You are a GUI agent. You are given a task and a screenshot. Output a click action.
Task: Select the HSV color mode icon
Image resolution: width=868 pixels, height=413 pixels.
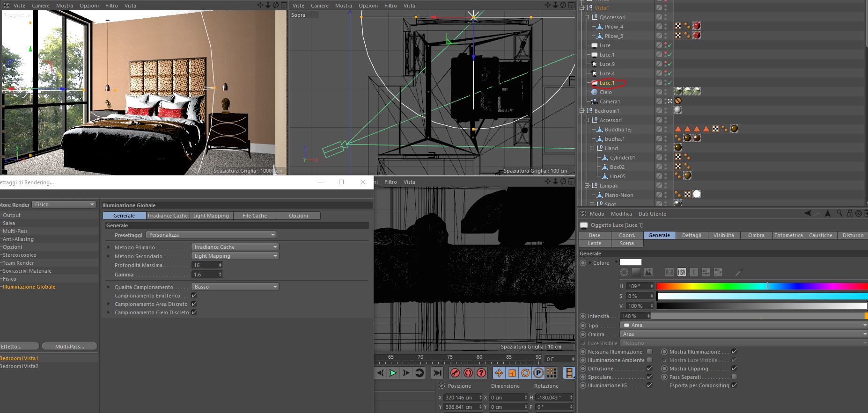coord(682,272)
